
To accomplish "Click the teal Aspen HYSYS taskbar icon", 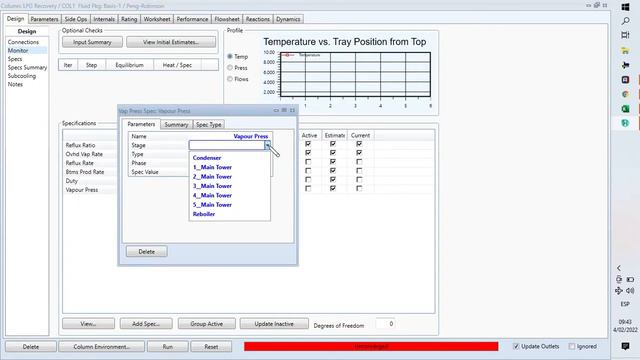I will click(x=625, y=123).
